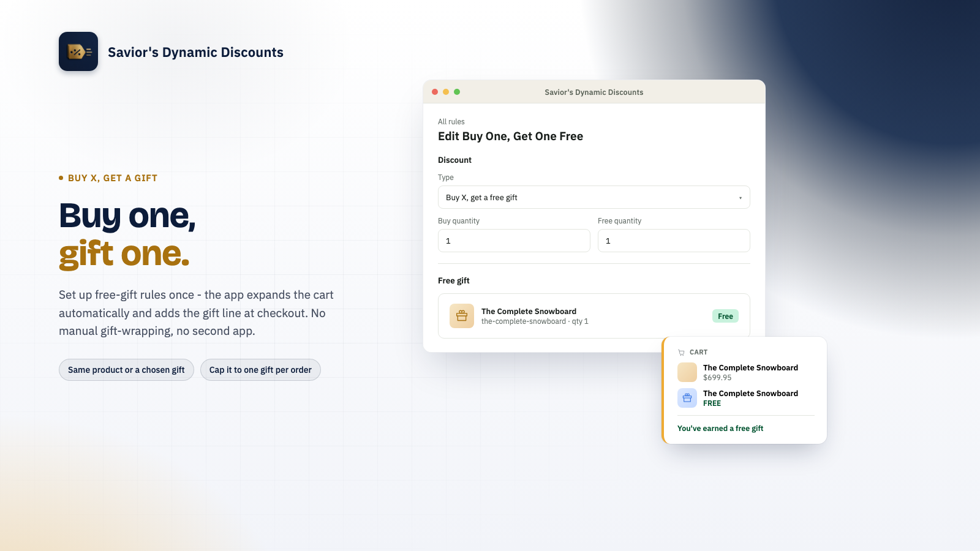This screenshot has width=980, height=551.
Task: Click the yellow minimize window dot
Action: pos(446,92)
